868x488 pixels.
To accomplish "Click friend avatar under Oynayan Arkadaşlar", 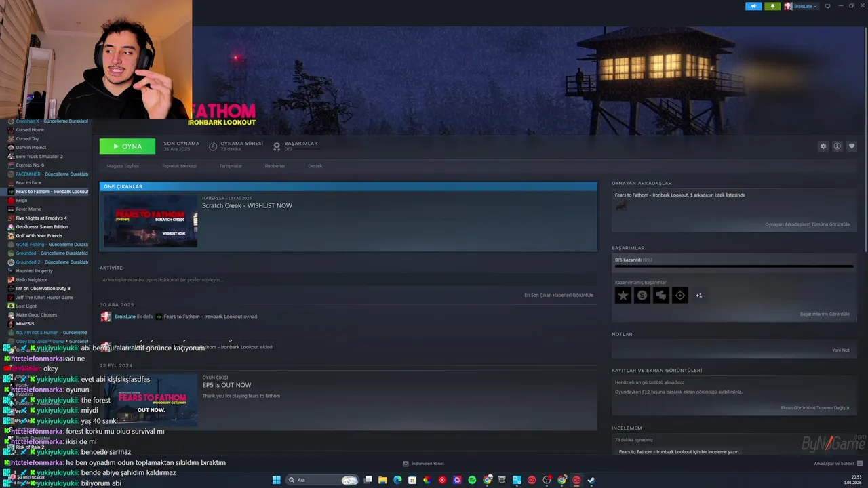I will click(621, 205).
